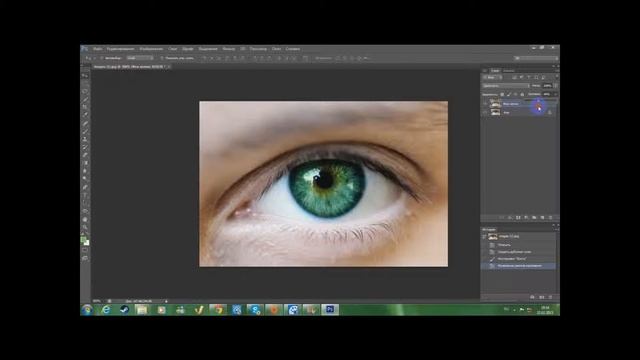This screenshot has width=640, height=360.
Task: Toggle lock image pixels brush icon
Action: coord(509,94)
